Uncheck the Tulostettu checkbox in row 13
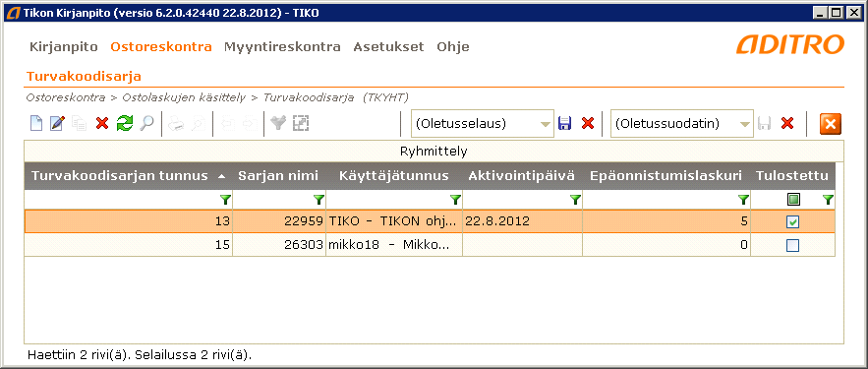 point(792,222)
